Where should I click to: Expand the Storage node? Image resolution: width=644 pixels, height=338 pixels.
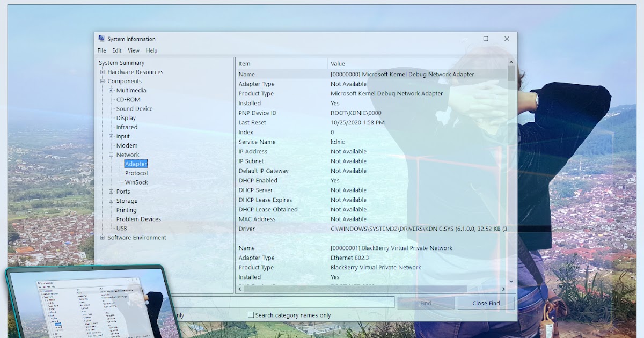point(111,201)
